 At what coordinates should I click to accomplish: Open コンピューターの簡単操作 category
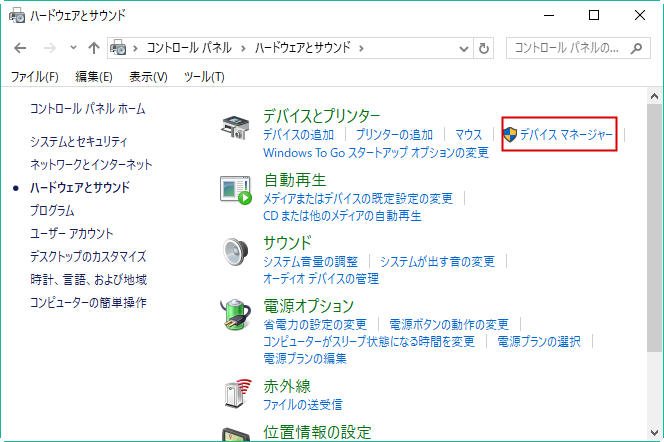(88, 303)
